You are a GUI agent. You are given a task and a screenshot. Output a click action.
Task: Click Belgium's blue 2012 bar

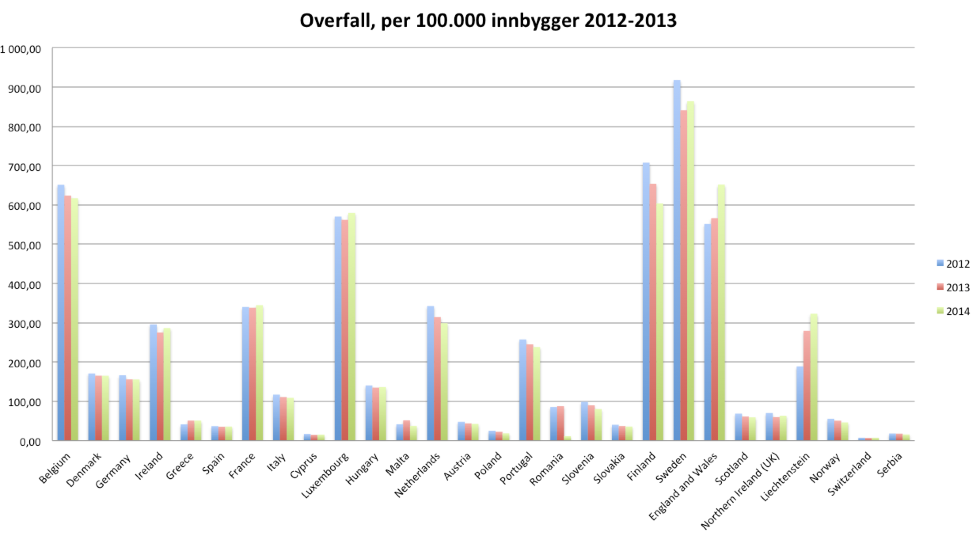click(61, 313)
